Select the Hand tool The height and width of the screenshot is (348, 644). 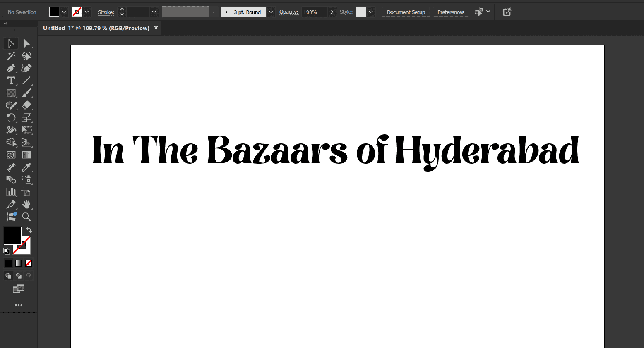click(x=27, y=205)
